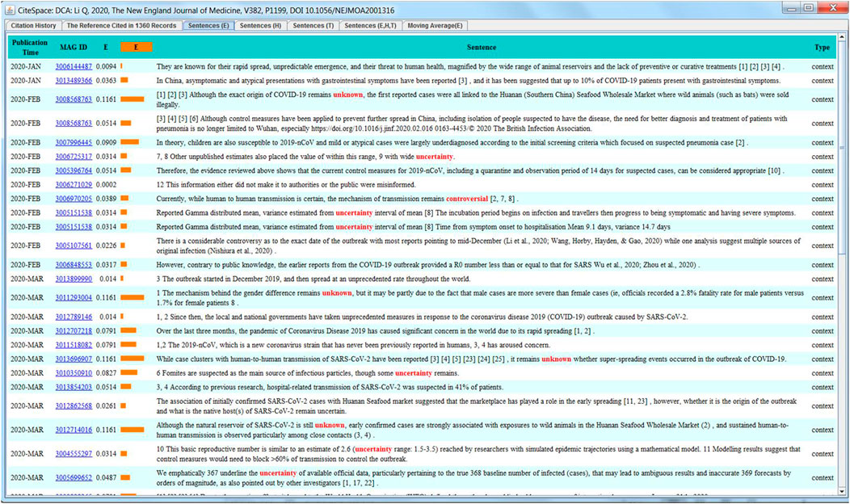Select the E value 0.0094 cell
Image resolution: width=850 pixels, height=504 pixels.
[107, 67]
